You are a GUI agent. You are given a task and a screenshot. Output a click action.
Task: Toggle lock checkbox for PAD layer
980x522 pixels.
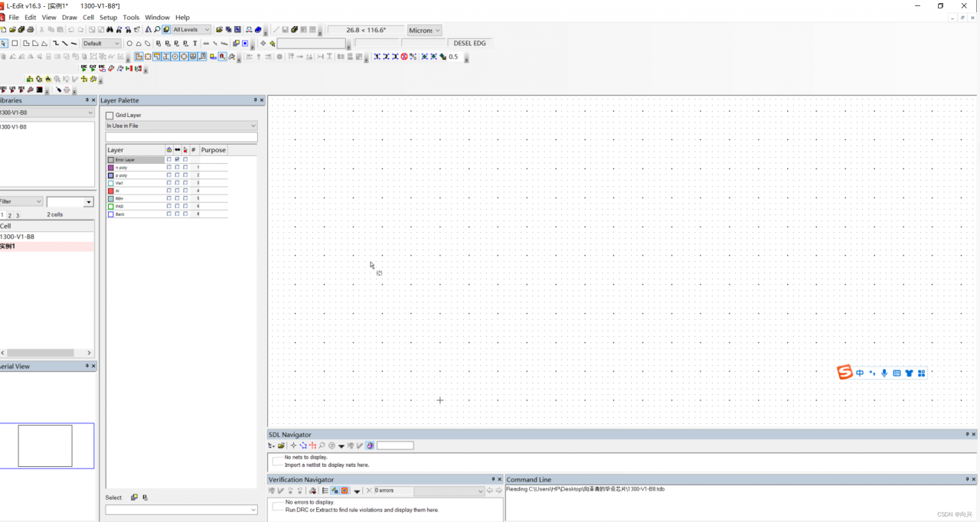[x=169, y=206]
